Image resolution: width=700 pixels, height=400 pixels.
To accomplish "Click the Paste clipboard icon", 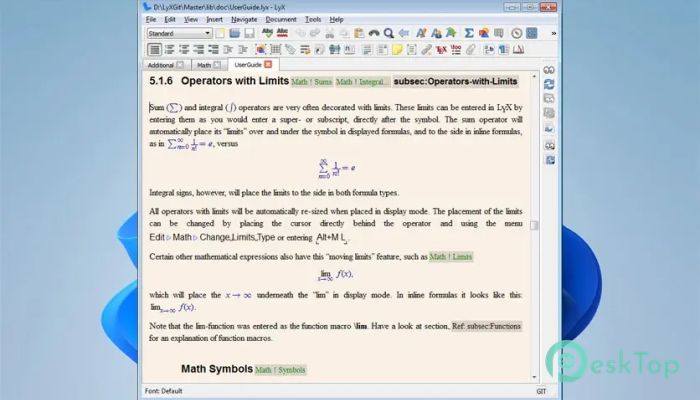I will click(359, 33).
